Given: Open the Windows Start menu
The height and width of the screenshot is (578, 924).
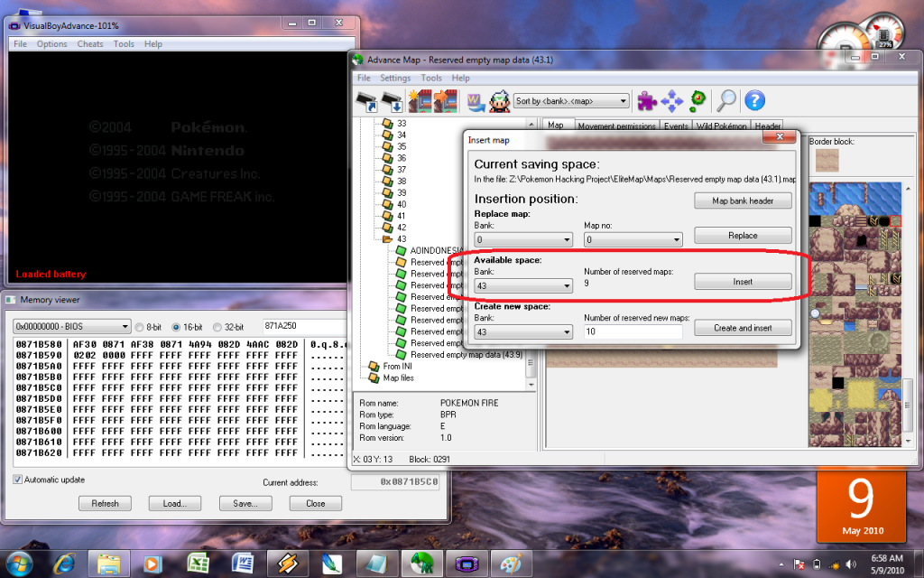Looking at the screenshot, I should [x=20, y=564].
